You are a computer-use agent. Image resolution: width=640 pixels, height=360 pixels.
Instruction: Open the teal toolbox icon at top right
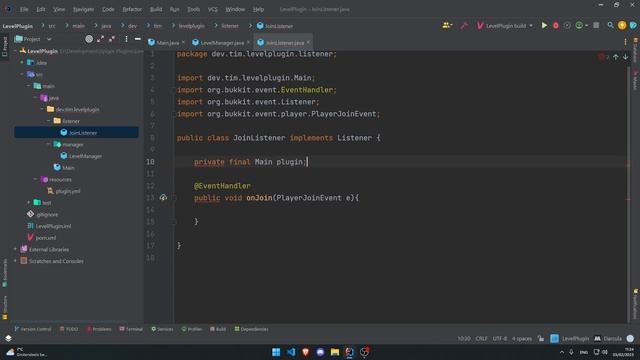pos(633,25)
